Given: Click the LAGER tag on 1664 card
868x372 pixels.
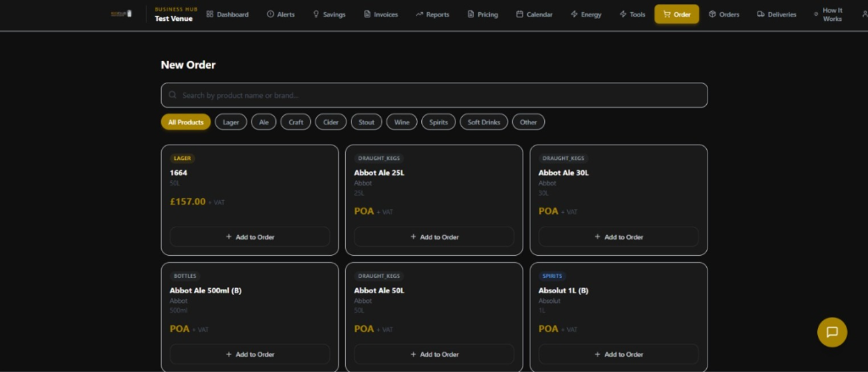Looking at the screenshot, I should click(182, 158).
